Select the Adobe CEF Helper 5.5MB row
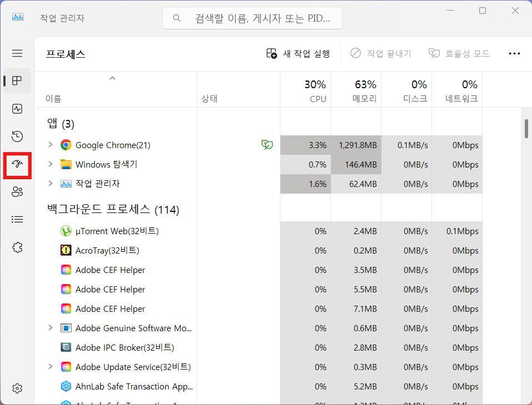Image resolution: width=532 pixels, height=405 pixels. [259, 290]
